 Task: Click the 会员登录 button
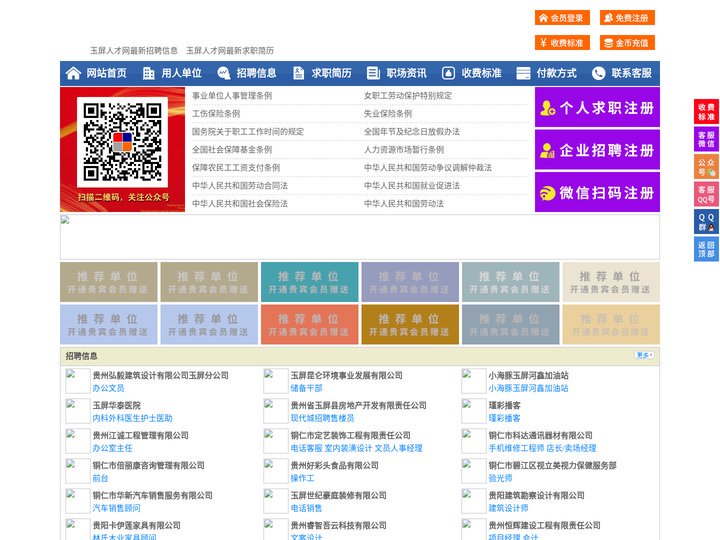tap(562, 18)
